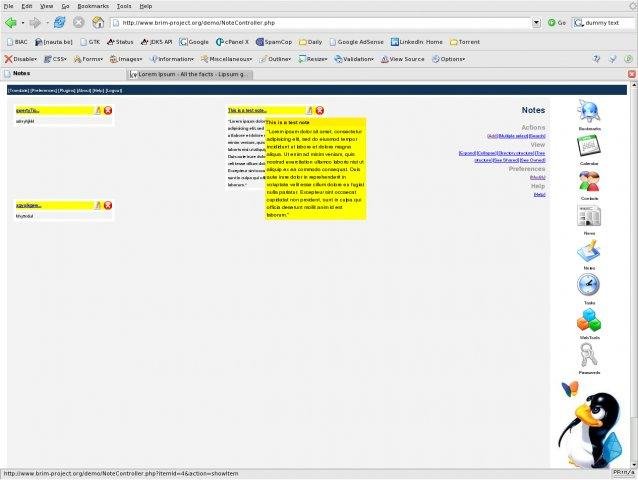Click the [Translate] link in top bar
Screen dimensions: 638x480
19,90
